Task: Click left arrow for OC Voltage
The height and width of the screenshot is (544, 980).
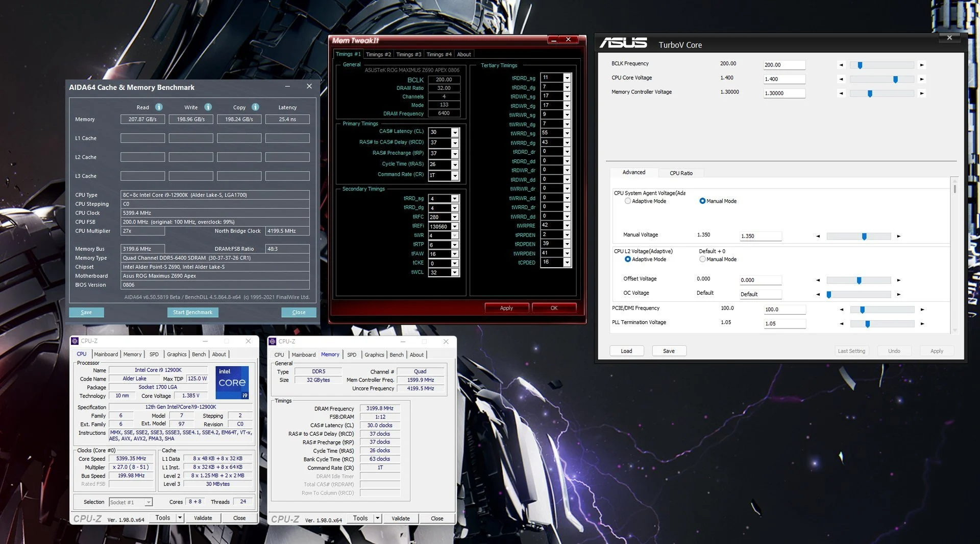Action: pyautogui.click(x=818, y=294)
